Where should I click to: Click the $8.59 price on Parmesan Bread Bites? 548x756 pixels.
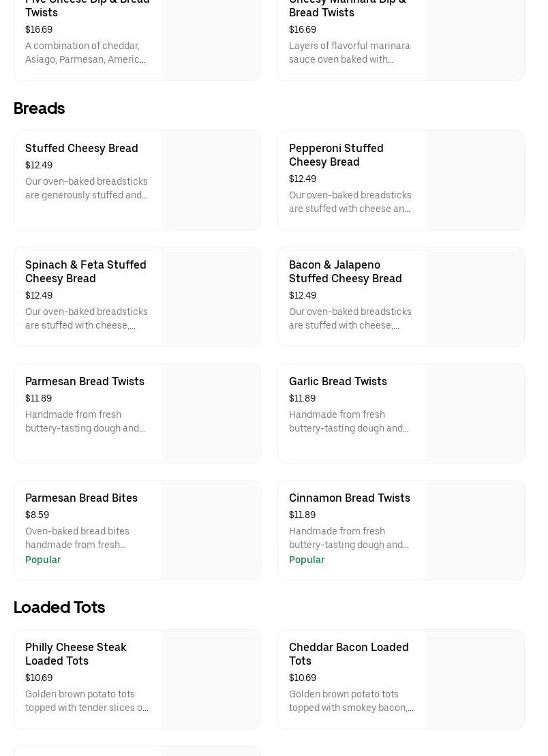(37, 515)
